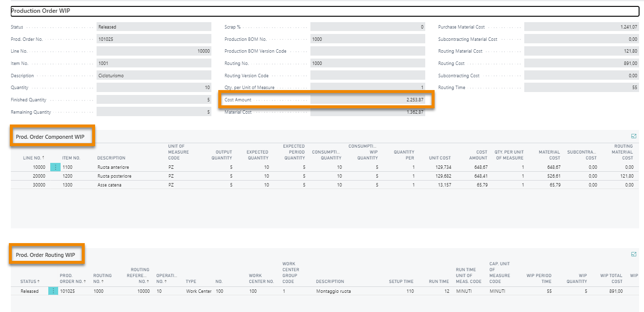Open row menu for Ruota anteriore line
Viewport: 644px width, 312px height.
(x=55, y=167)
